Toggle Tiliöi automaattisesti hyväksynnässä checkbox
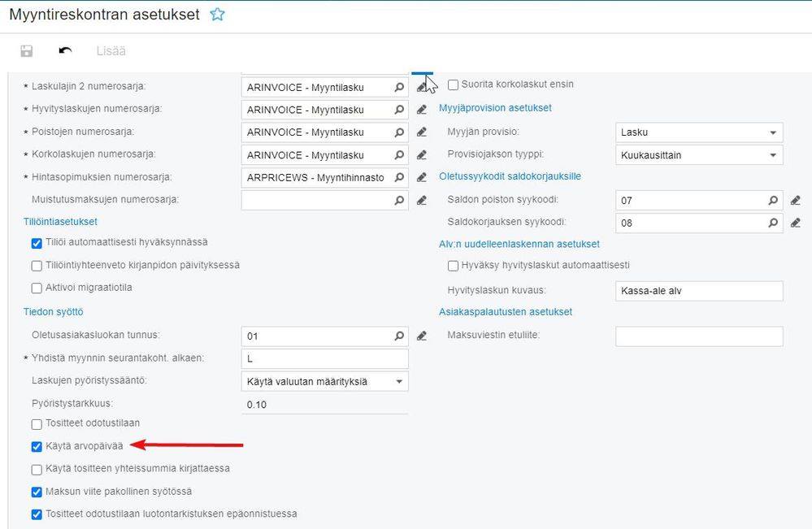The width and height of the screenshot is (812, 529). coord(37,242)
